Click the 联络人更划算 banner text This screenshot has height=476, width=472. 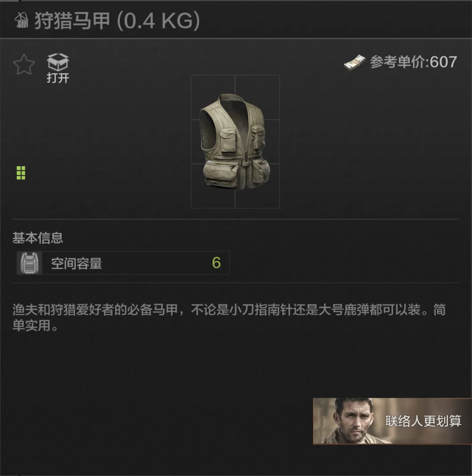[x=423, y=421]
